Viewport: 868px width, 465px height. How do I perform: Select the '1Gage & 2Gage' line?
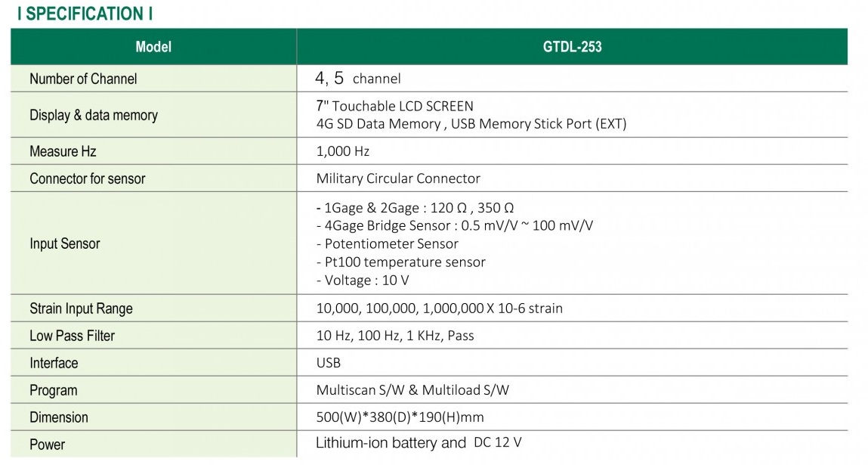pyautogui.click(x=415, y=208)
